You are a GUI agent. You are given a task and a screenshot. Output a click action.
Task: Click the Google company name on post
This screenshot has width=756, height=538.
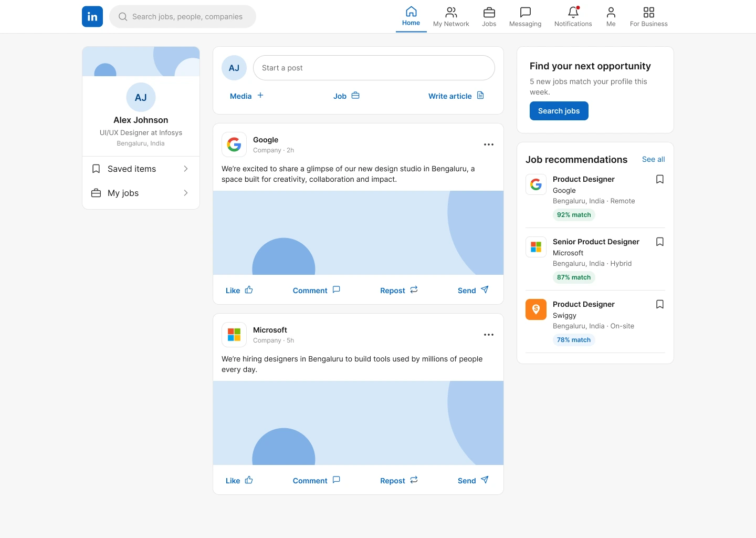[x=266, y=140]
